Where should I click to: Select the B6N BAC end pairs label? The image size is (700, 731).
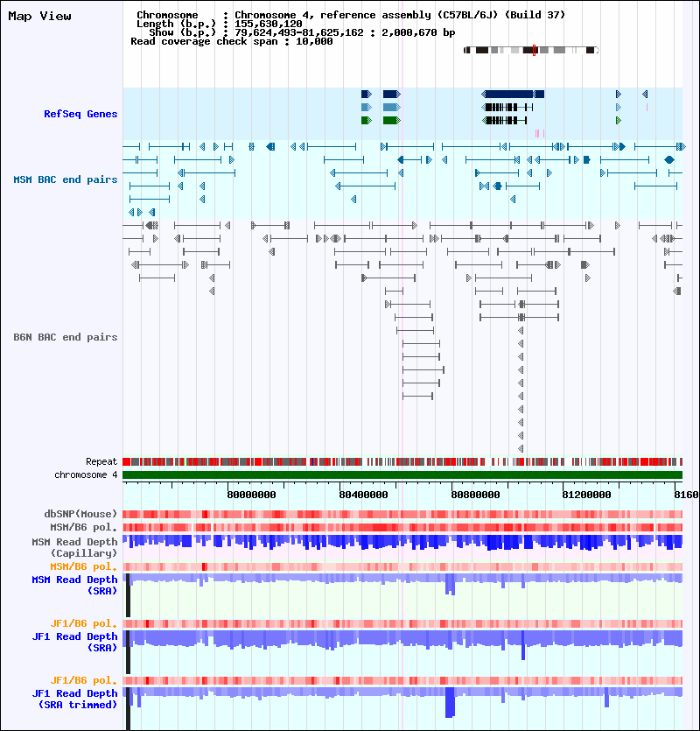(66, 337)
